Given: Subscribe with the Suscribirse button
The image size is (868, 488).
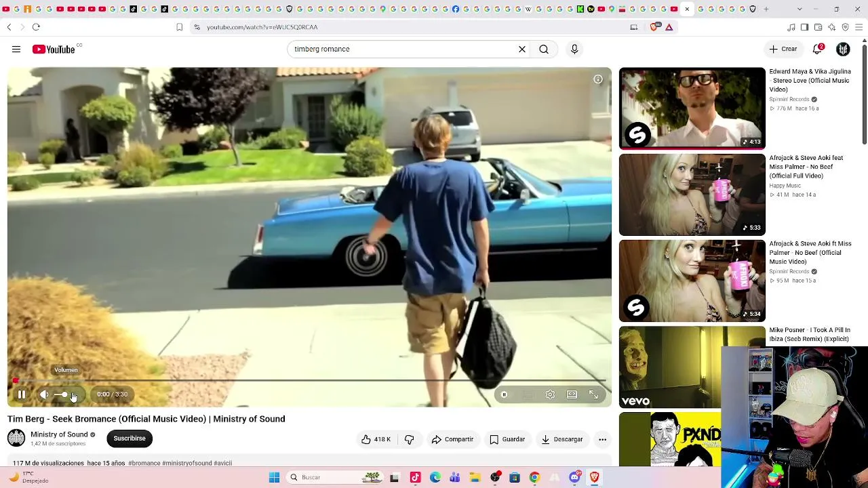Looking at the screenshot, I should [130, 439].
